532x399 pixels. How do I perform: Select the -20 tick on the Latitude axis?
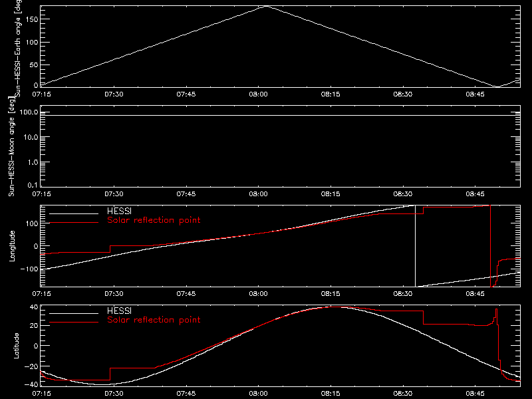click(31, 366)
